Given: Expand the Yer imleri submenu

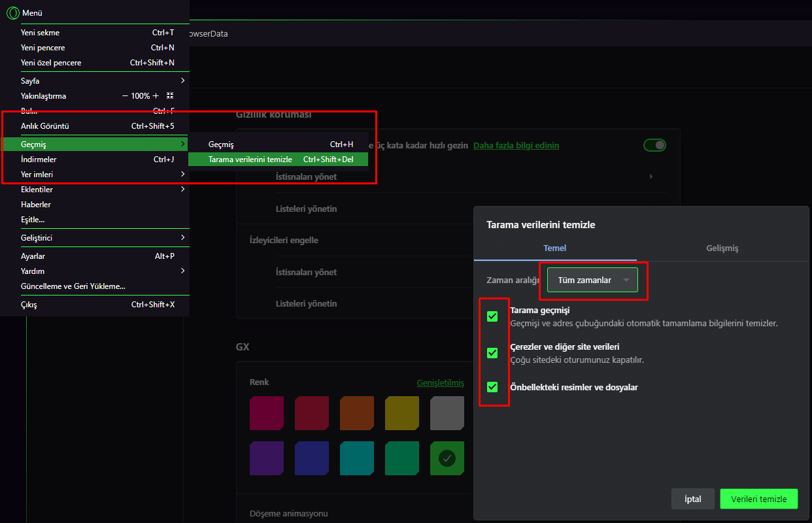Looking at the screenshot, I should [95, 174].
